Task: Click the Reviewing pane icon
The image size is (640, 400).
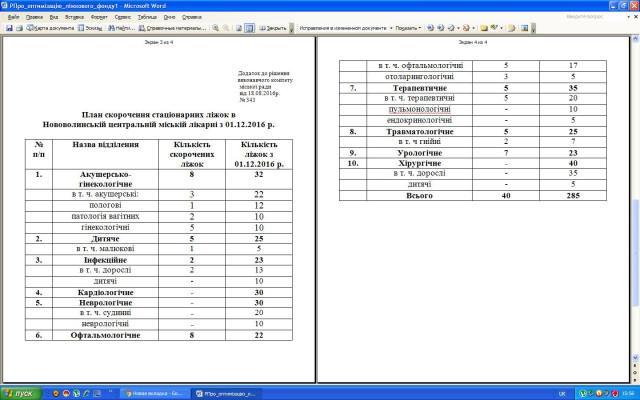Action: point(524,28)
